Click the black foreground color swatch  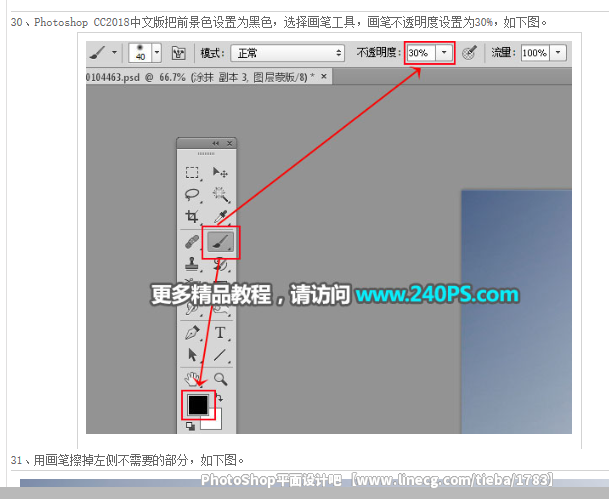(x=198, y=405)
